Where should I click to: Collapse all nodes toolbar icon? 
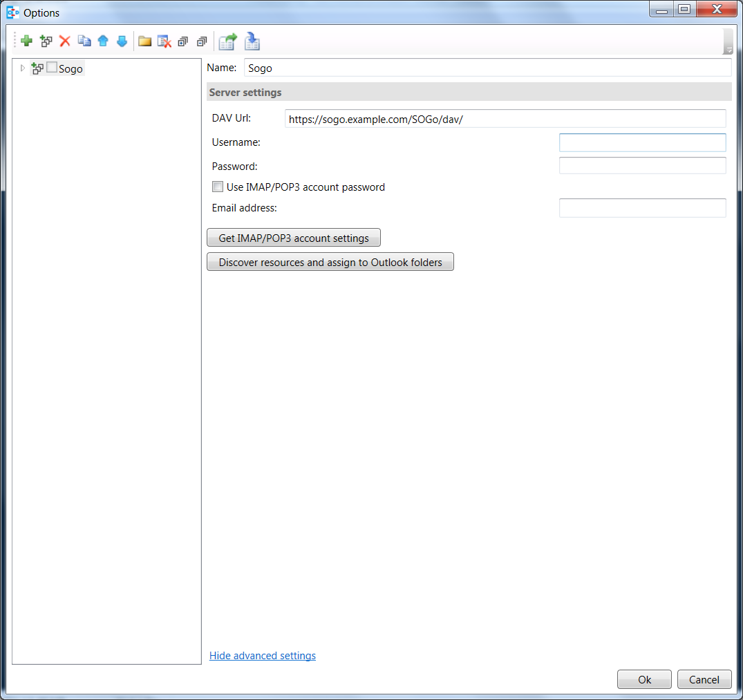pos(202,41)
